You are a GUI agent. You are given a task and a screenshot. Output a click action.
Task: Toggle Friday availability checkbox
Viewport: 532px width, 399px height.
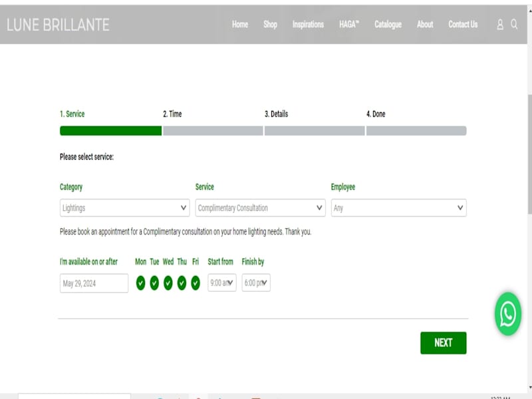(x=196, y=283)
